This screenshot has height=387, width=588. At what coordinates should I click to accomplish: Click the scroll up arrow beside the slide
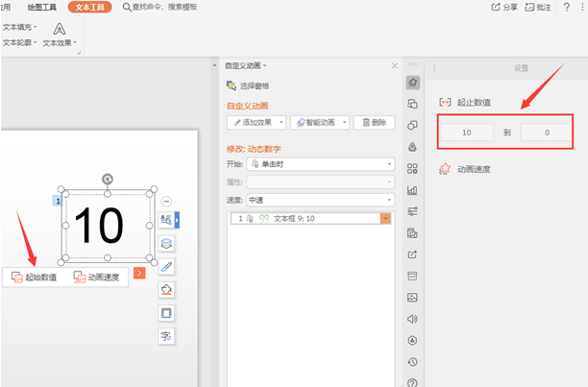[x=214, y=65]
